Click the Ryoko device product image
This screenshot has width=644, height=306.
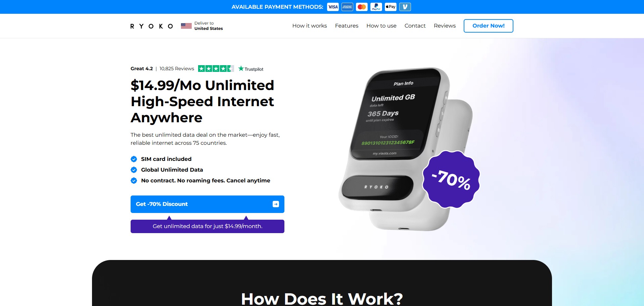click(403, 148)
